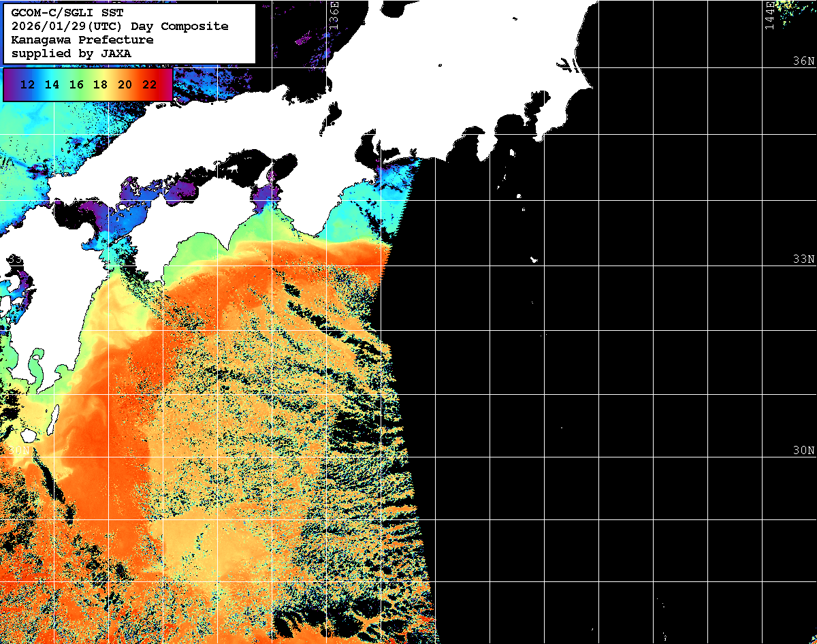The height and width of the screenshot is (644, 817).
Task: Select the 33N latitude label at right edge
Action: coord(803,259)
